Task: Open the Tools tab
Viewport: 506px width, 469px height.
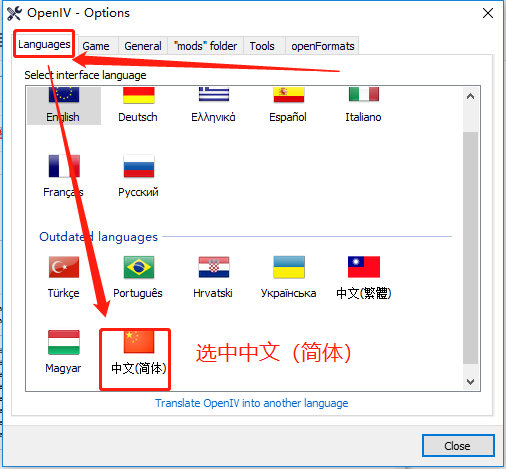Action: click(x=262, y=46)
